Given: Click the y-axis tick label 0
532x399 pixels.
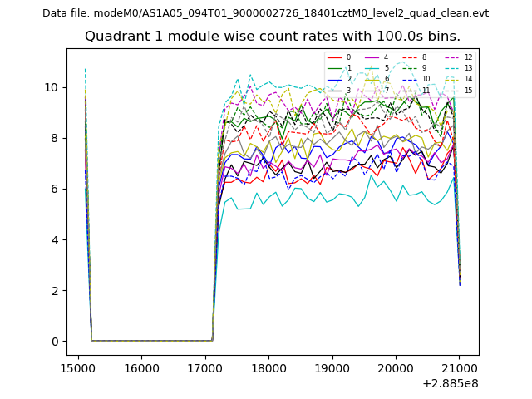Looking at the screenshot, I should tap(54, 342).
